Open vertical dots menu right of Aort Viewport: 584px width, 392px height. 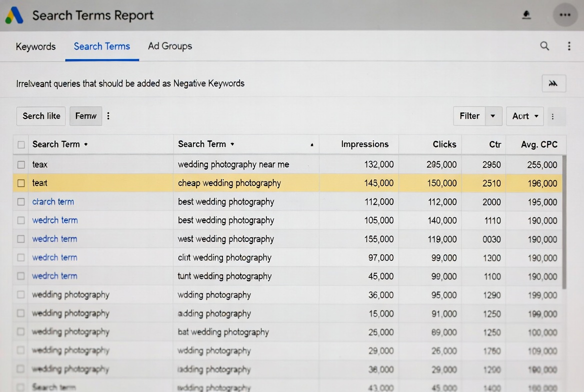552,116
